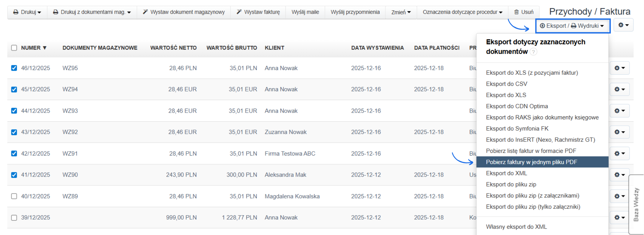Check the checkbox for invoice 40/12/2025

[x=14, y=196]
